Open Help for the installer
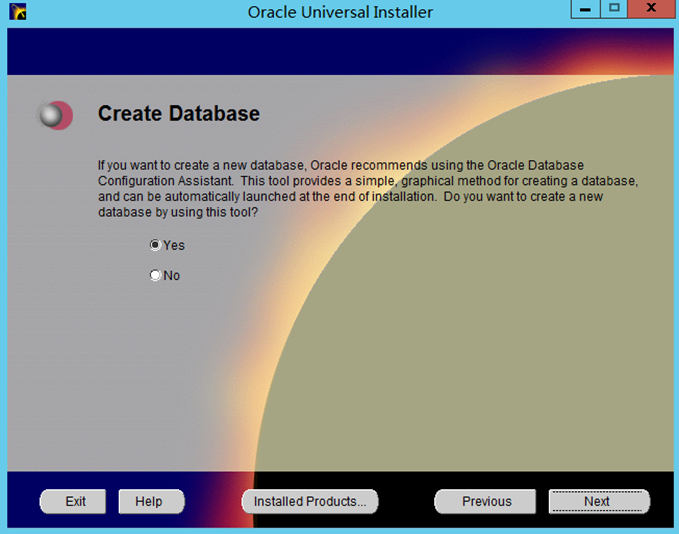 click(x=151, y=502)
